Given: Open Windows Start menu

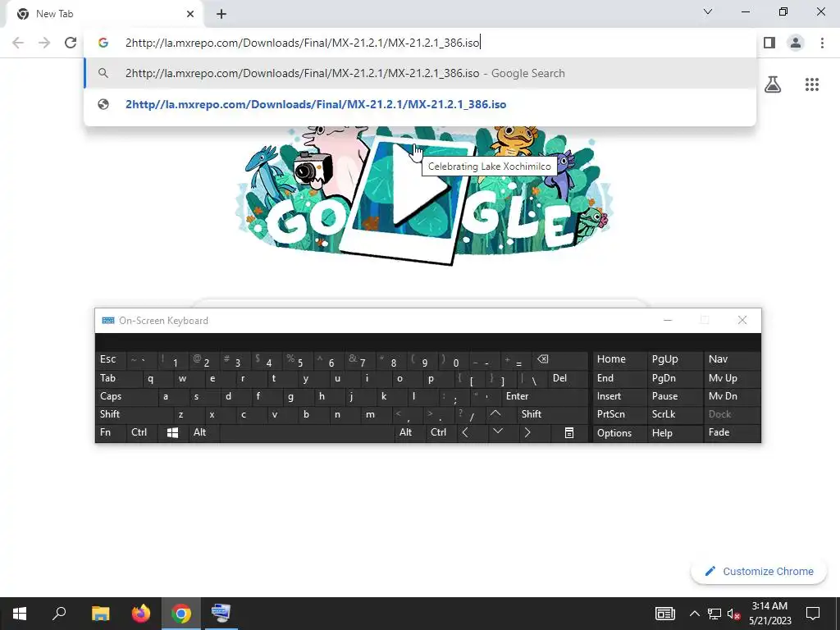Looking at the screenshot, I should click(20, 614).
